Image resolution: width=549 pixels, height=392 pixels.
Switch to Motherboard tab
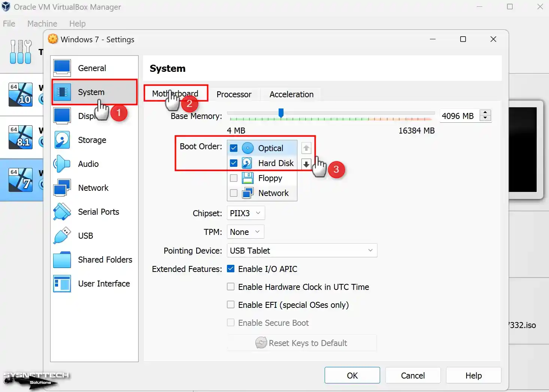[x=175, y=94]
